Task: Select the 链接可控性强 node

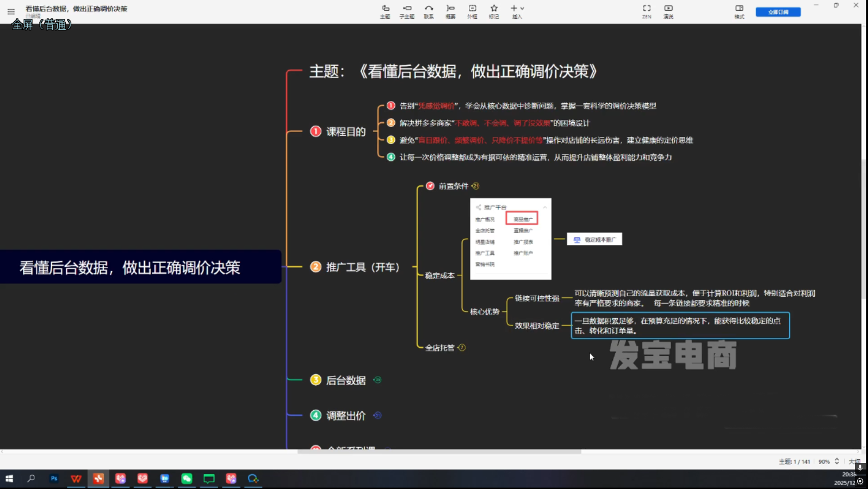Action: pyautogui.click(x=537, y=298)
